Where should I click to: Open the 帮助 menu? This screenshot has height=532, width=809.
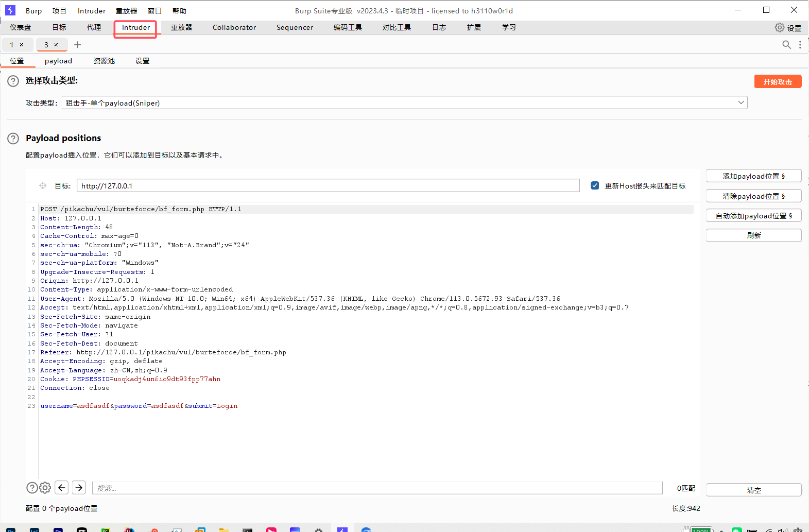click(179, 11)
